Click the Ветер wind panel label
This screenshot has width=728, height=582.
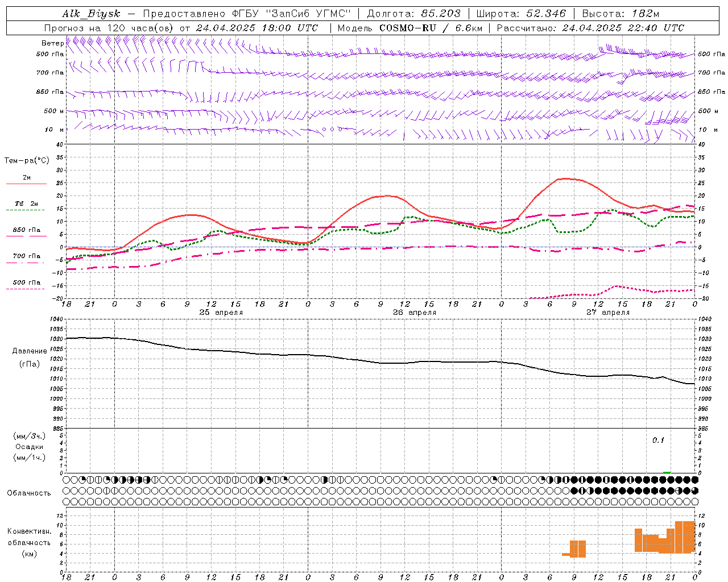click(52, 43)
